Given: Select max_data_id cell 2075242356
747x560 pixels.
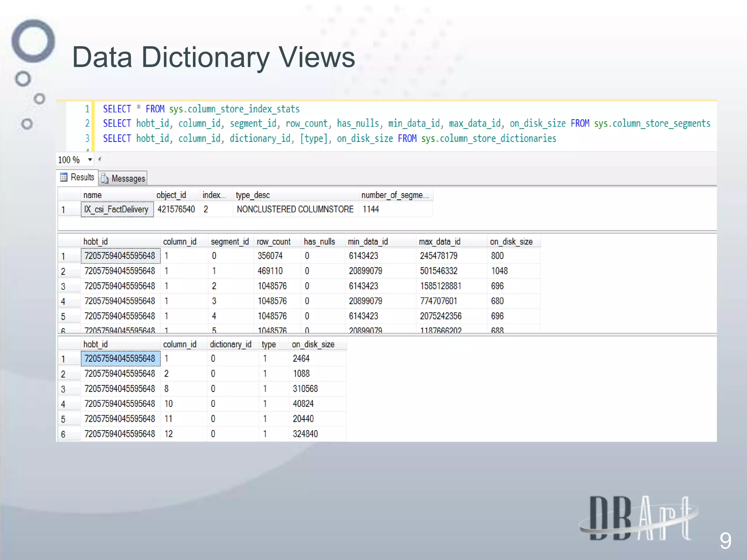Looking at the screenshot, I should pos(452,316).
